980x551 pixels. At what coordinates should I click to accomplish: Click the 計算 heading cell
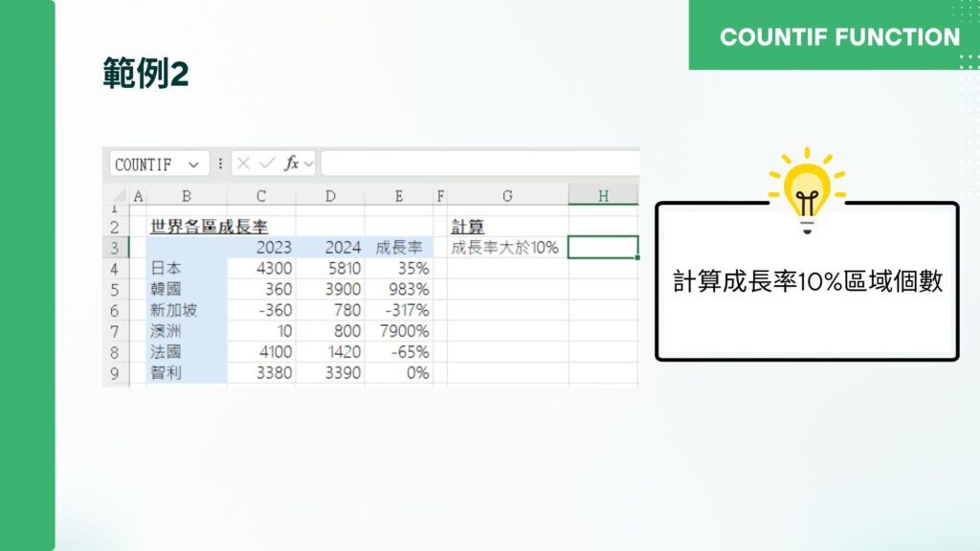tap(467, 227)
